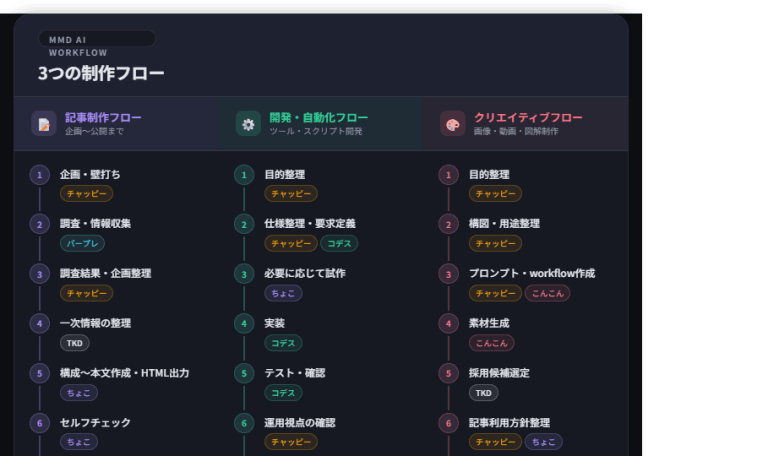768x456 pixels.
Task: Click the palette icon for クリエイティブフロー
Action: 453,124
